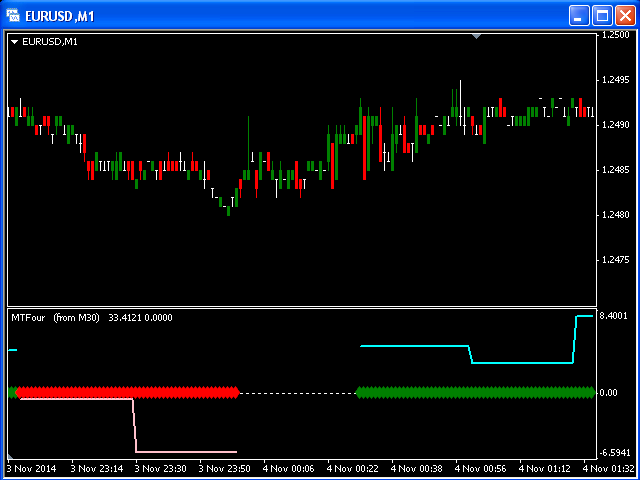Viewport: 640px width, 480px height.
Task: Click the 1.2480 price scale label
Action: point(616,215)
